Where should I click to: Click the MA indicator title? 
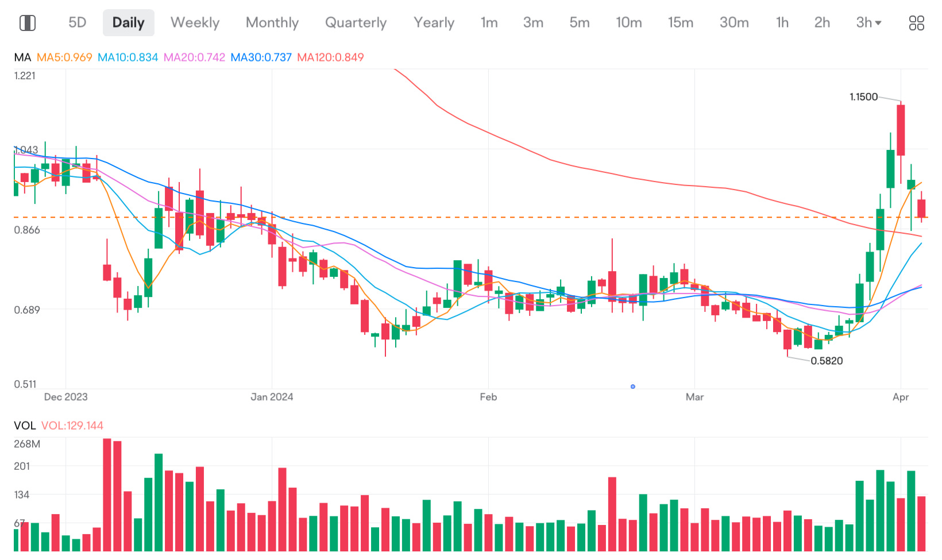[x=23, y=57]
